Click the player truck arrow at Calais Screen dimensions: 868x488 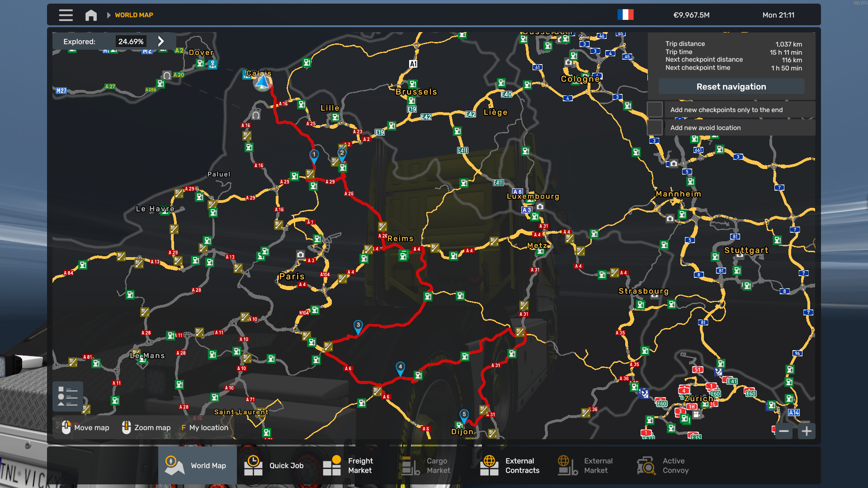(262, 83)
